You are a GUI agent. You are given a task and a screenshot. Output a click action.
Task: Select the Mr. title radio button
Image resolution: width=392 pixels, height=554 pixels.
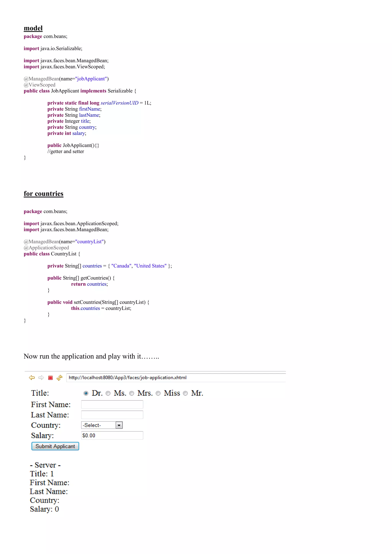coord(185,393)
